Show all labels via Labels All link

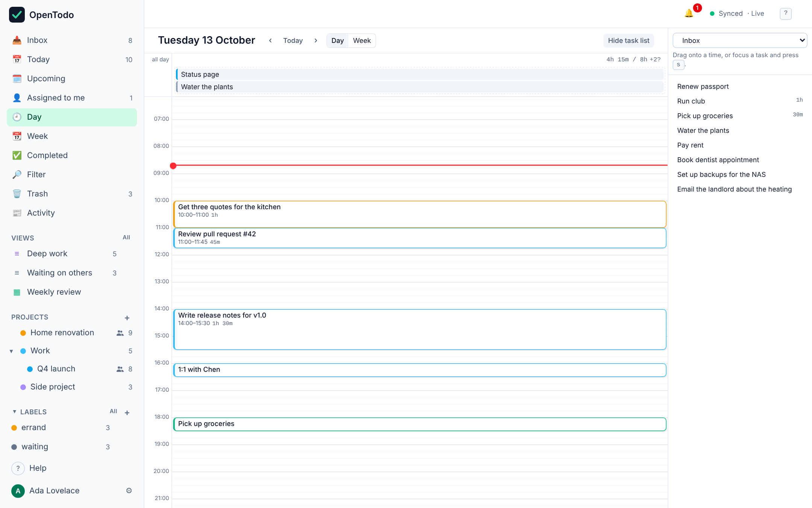coord(114,411)
